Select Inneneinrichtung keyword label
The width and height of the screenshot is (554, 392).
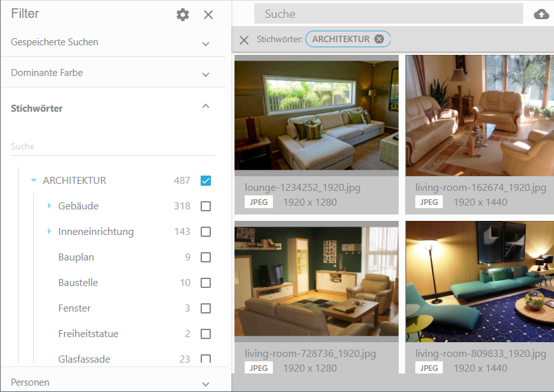(96, 232)
